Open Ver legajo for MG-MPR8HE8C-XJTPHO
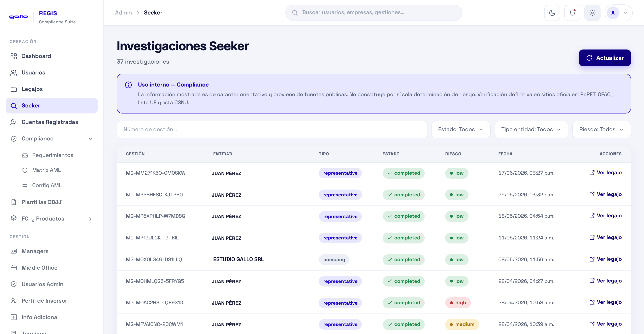 point(605,194)
